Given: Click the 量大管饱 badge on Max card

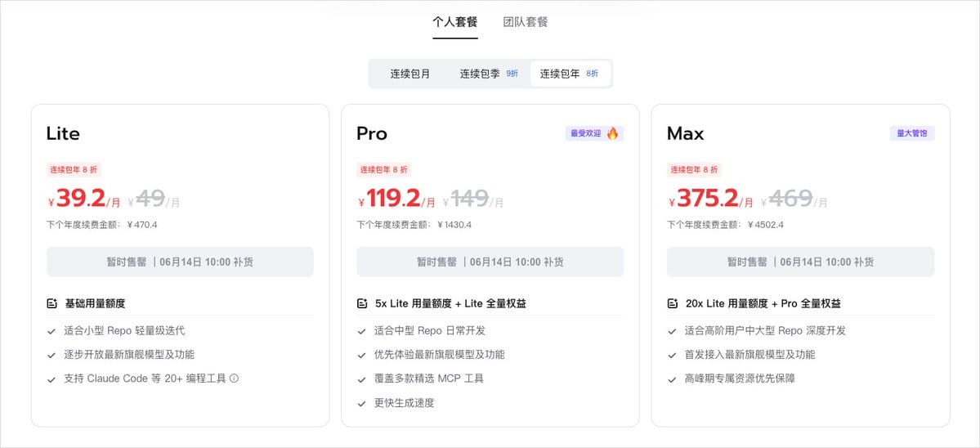Looking at the screenshot, I should tap(912, 133).
